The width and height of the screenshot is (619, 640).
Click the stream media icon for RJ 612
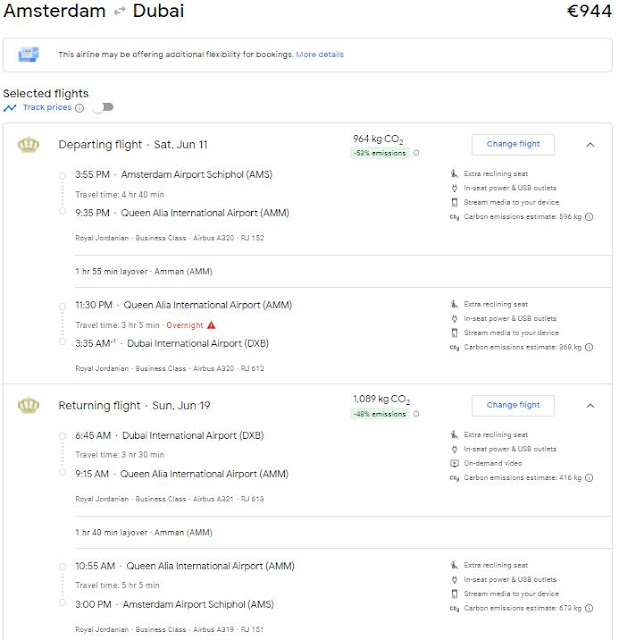pos(454,333)
